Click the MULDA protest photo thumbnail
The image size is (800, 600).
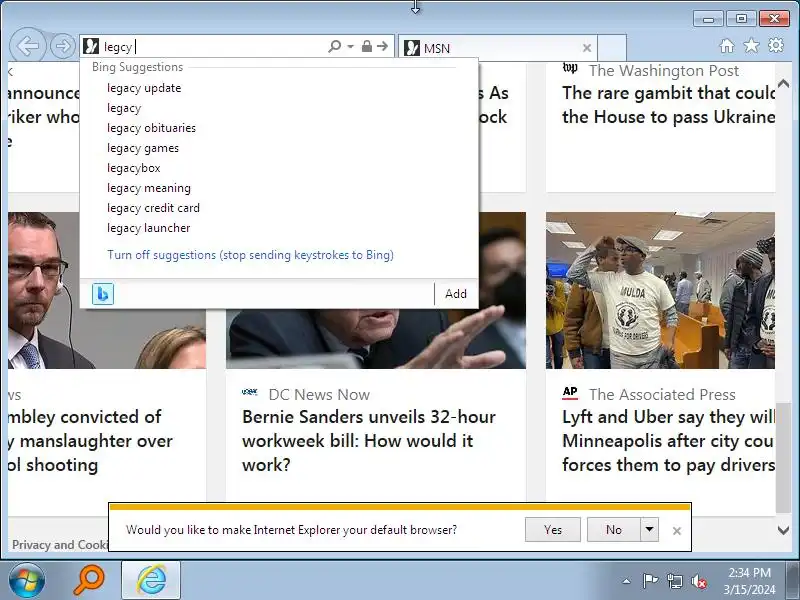coord(660,290)
